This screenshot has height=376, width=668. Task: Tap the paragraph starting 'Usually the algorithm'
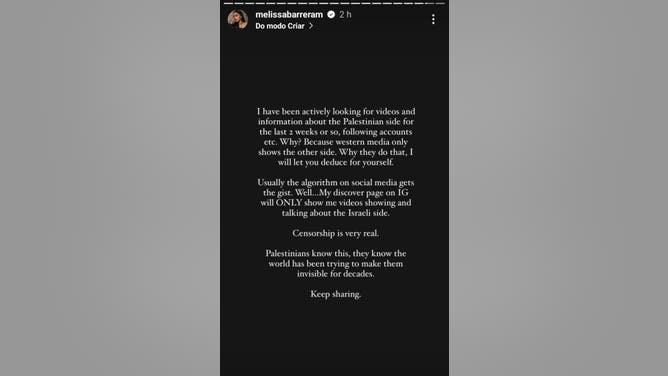[x=336, y=198]
